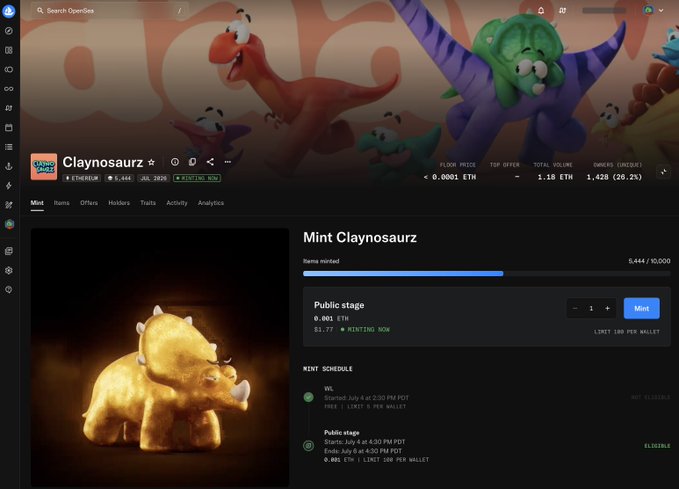The height and width of the screenshot is (489, 679).
Task: Switch to the Holders tab
Action: point(119,203)
